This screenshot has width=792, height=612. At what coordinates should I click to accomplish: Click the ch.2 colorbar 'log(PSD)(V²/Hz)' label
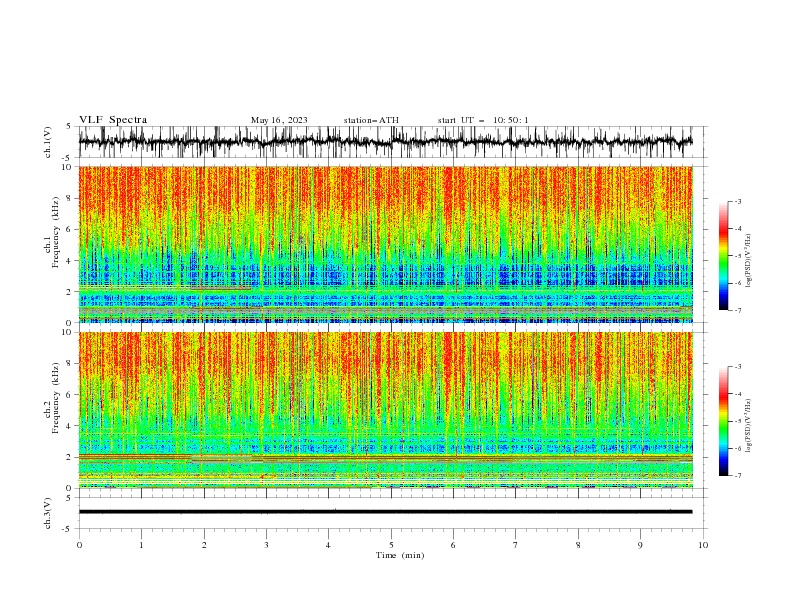click(749, 425)
